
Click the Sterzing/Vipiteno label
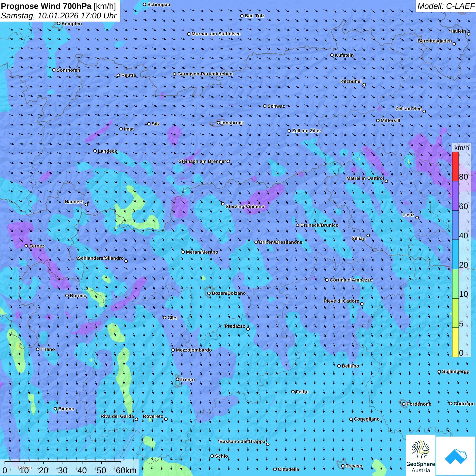click(245, 206)
